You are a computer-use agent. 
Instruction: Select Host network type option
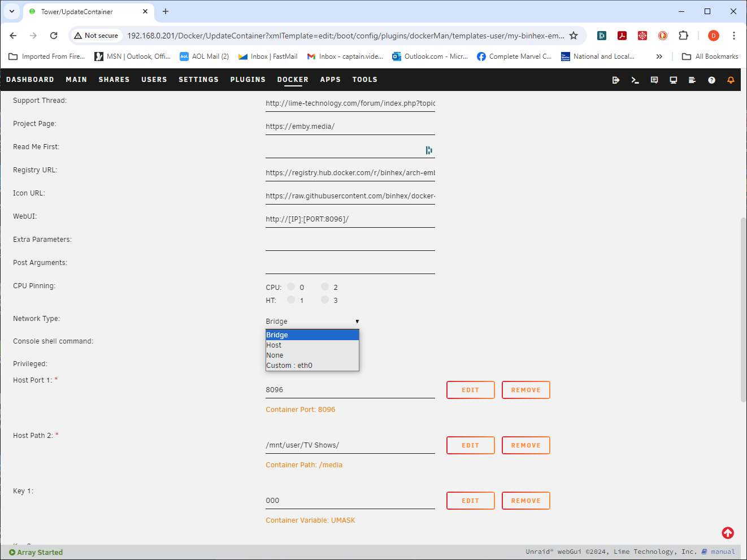312,345
